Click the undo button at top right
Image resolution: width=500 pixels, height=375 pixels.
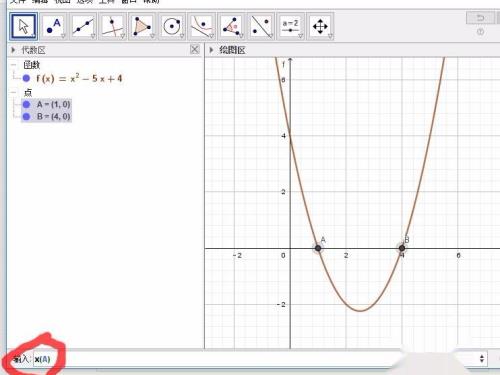480,18
